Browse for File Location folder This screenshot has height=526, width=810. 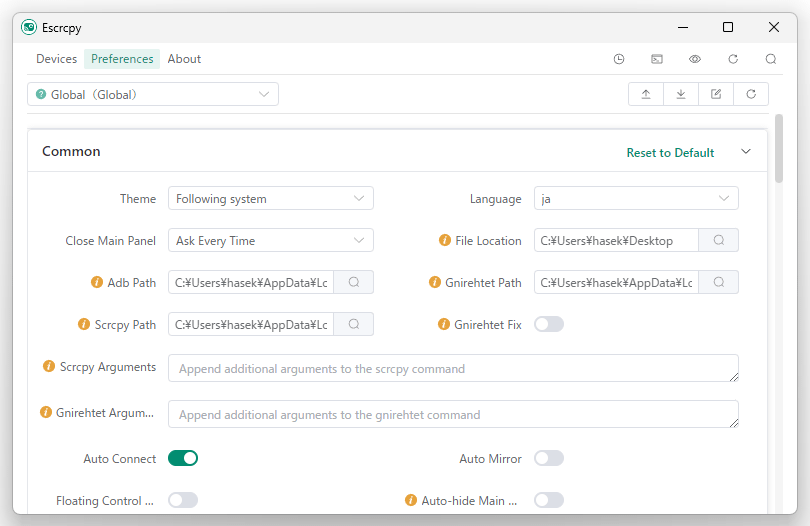(719, 240)
